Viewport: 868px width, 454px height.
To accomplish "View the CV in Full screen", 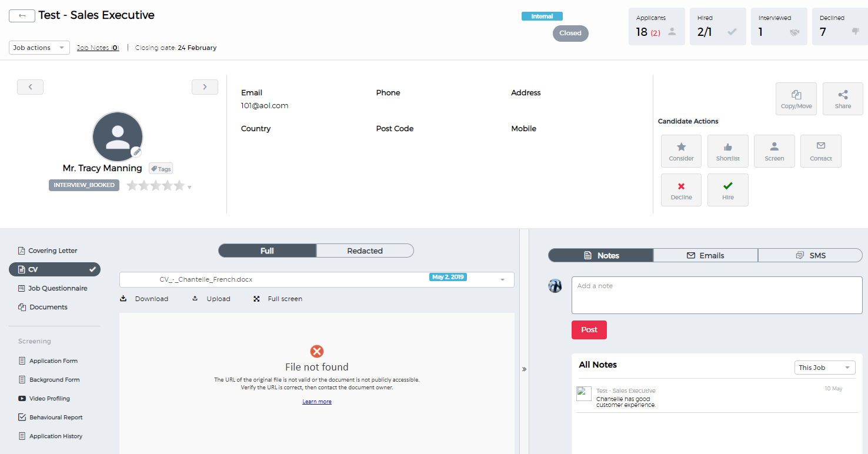I will [x=278, y=299].
